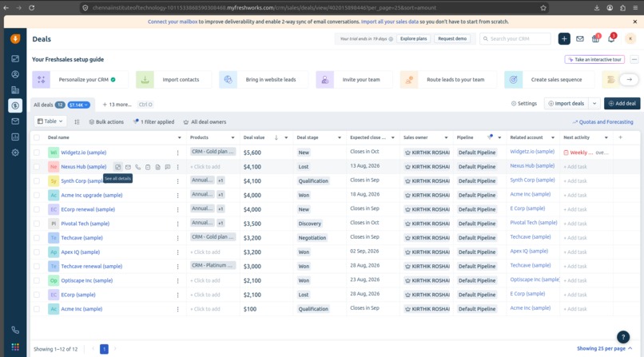Open Bulk actions menu
Image resolution: width=644 pixels, height=357 pixels.
(106, 122)
